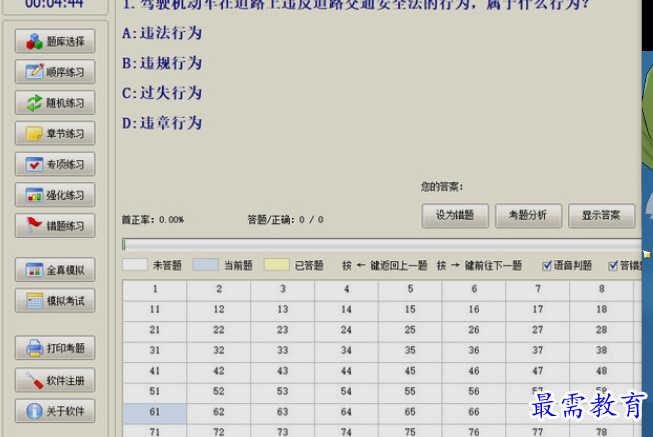Select answer B: 违规行为
This screenshot has width=653, height=437.
(162, 63)
